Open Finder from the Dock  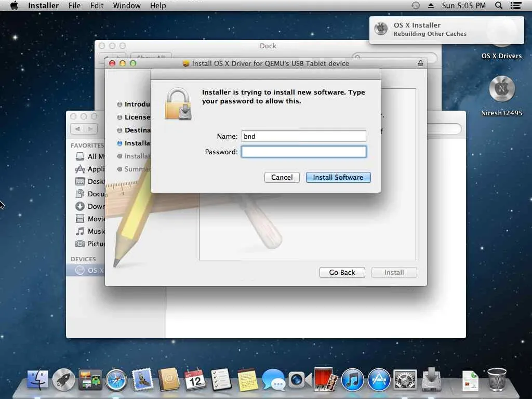coord(37,379)
